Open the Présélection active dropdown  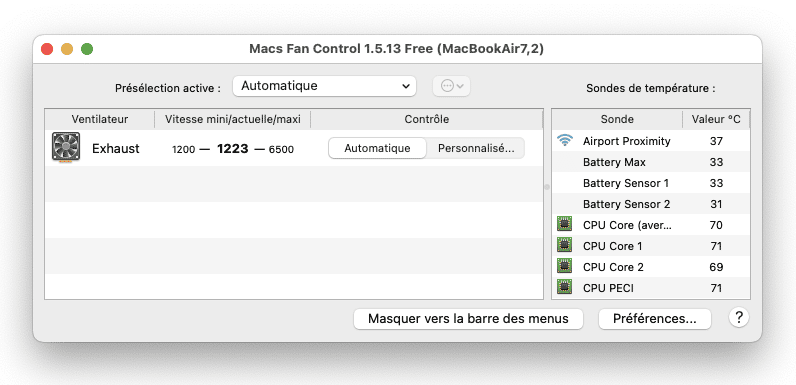tap(324, 86)
